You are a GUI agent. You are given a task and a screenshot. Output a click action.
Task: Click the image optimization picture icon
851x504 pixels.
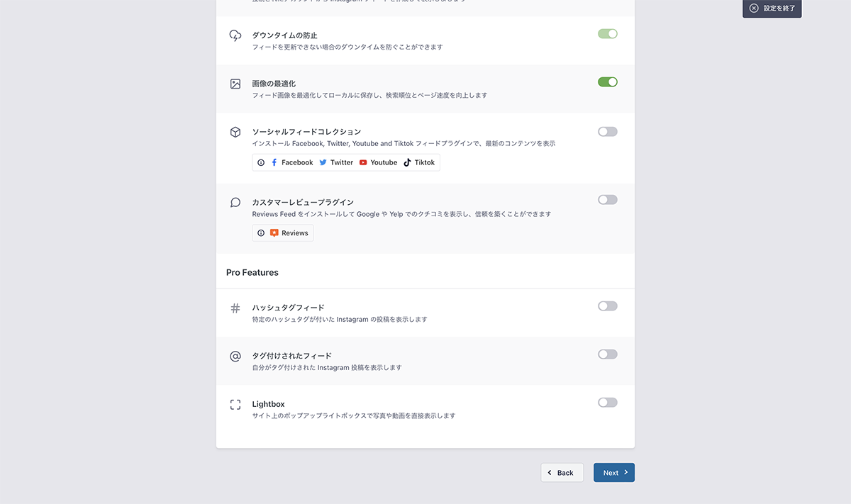point(235,84)
